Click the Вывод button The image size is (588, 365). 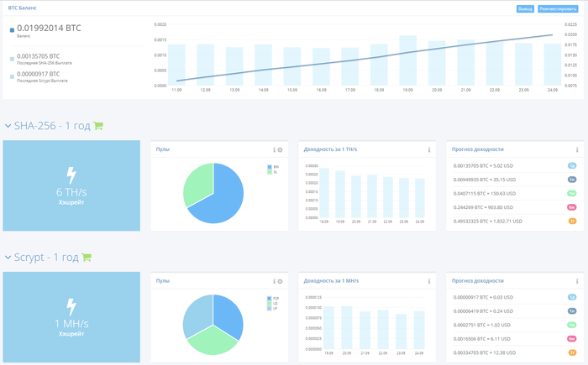click(x=525, y=9)
